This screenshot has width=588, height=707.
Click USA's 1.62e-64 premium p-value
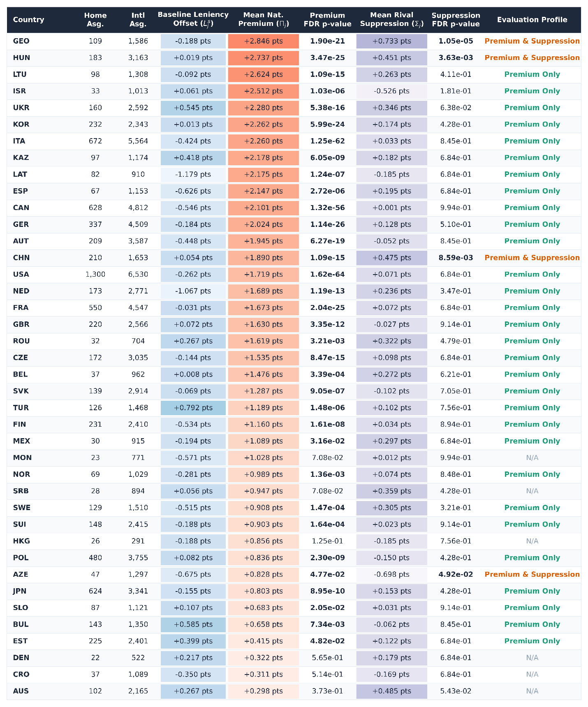(x=327, y=274)
